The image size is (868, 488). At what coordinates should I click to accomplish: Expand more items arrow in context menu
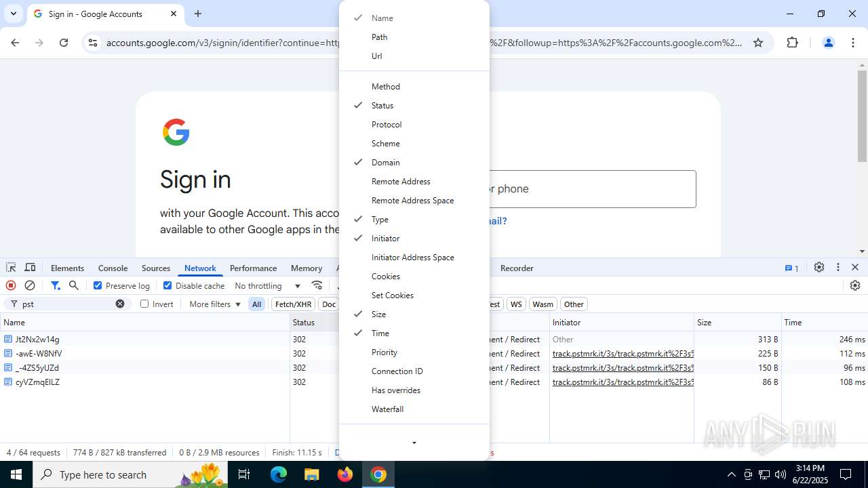[x=414, y=443]
